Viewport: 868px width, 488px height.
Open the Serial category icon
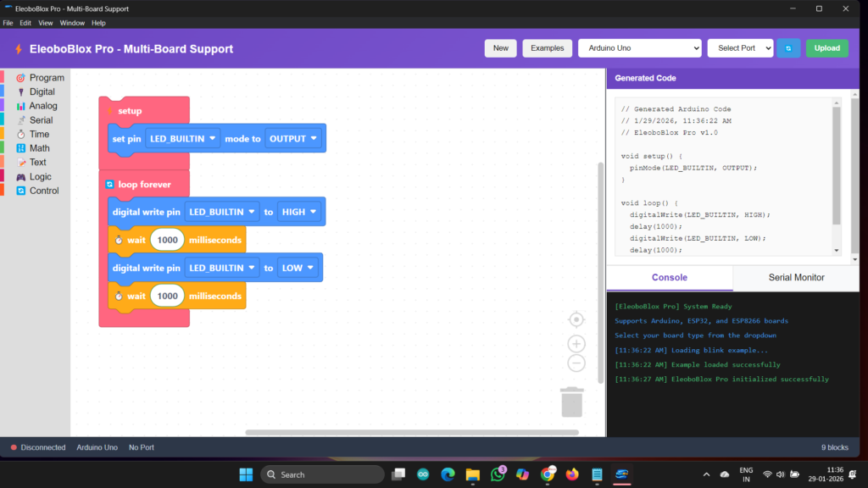tap(20, 120)
